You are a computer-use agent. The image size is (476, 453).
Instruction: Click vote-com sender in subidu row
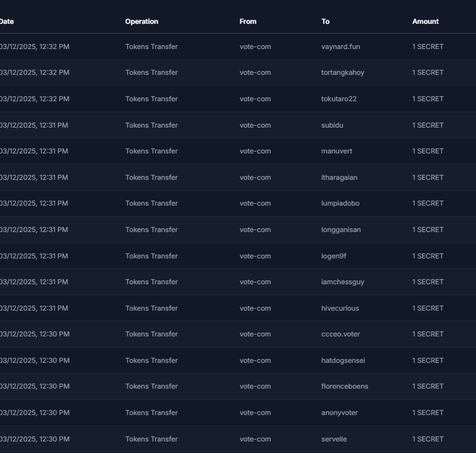(255, 125)
